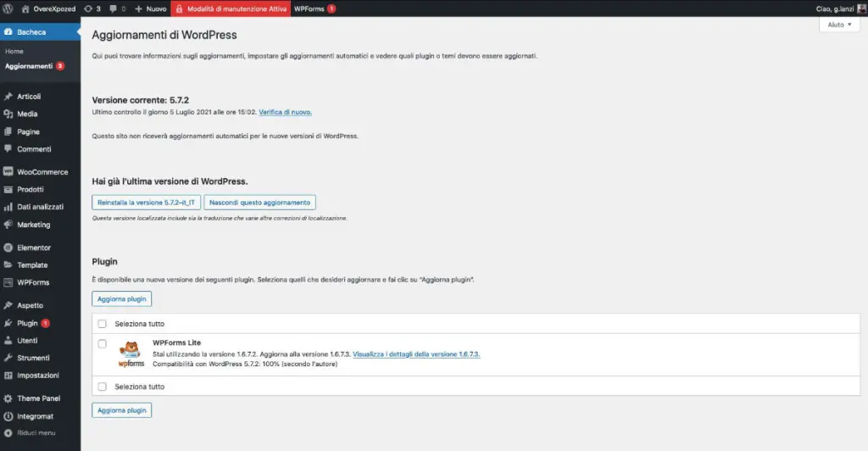The width and height of the screenshot is (868, 451).
Task: Click the Aspetto brush icon
Action: (8, 305)
